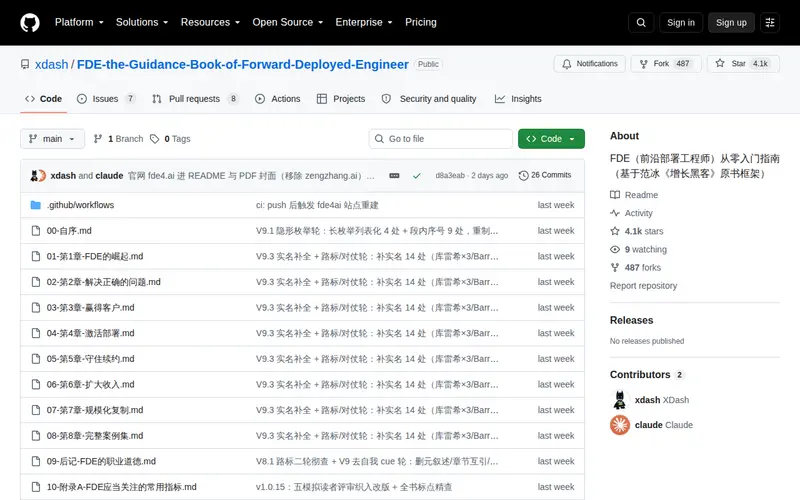Open claude contributor avatar
This screenshot has width=800, height=500.
click(x=620, y=425)
